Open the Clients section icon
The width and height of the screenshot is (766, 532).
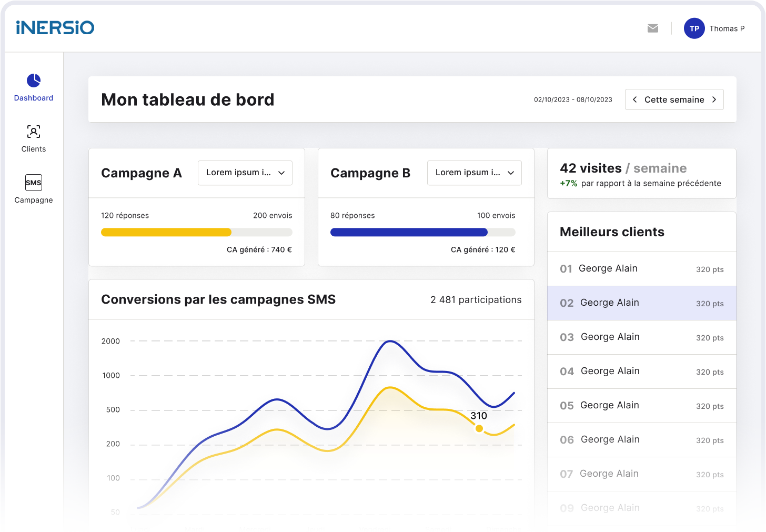pos(34,132)
